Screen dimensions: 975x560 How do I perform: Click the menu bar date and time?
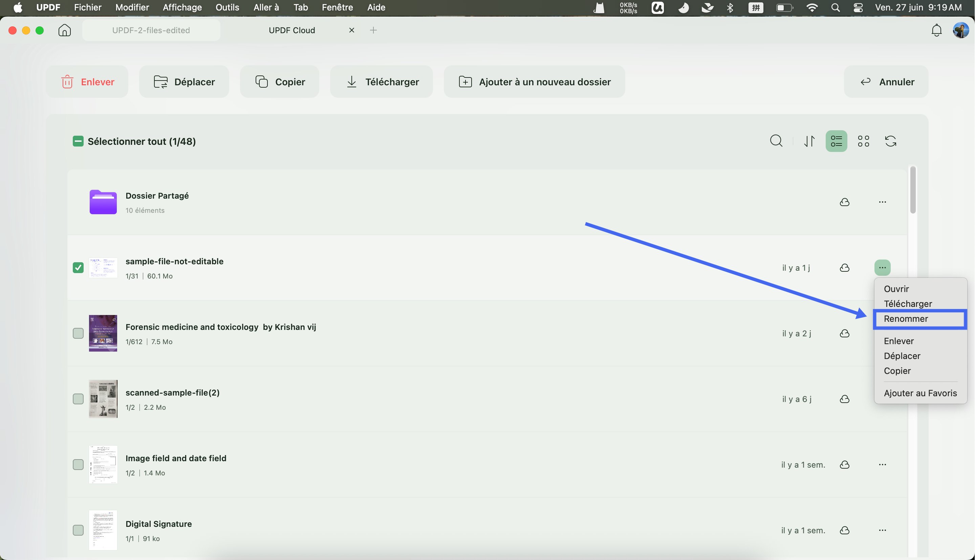pos(918,7)
